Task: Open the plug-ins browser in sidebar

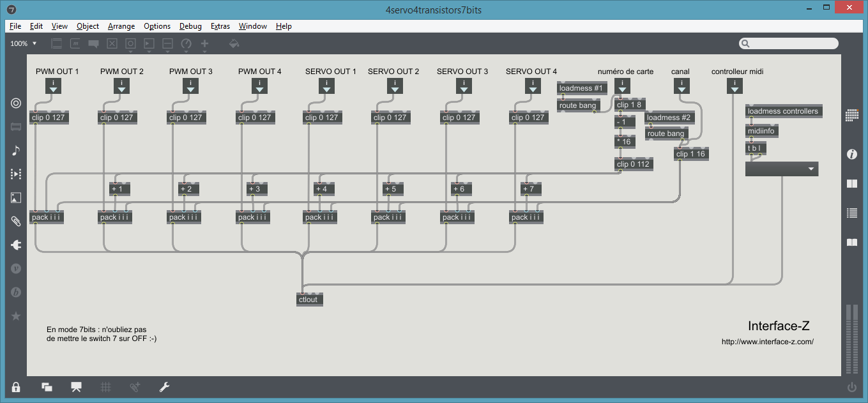Action: (16, 245)
